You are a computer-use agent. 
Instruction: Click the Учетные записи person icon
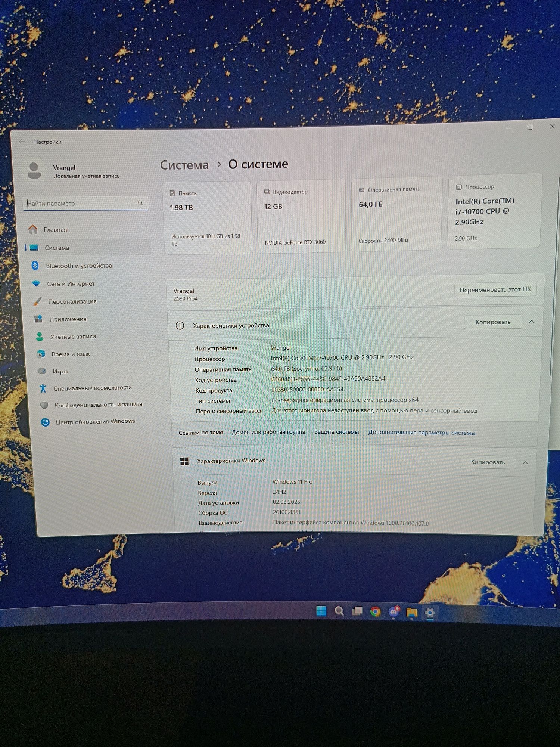[40, 336]
